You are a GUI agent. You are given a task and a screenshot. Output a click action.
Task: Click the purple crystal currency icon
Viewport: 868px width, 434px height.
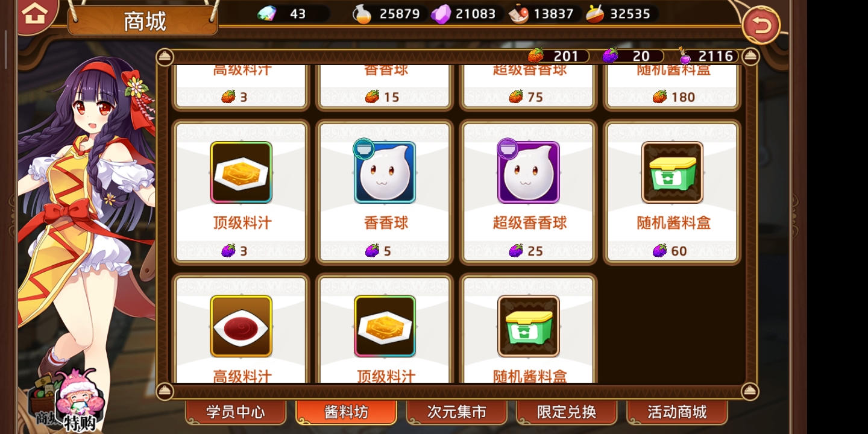click(441, 14)
